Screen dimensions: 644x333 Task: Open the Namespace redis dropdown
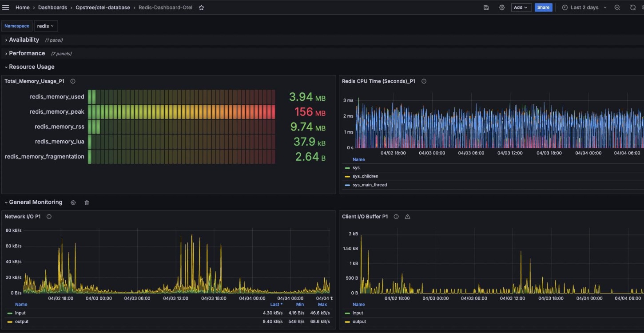click(46, 26)
